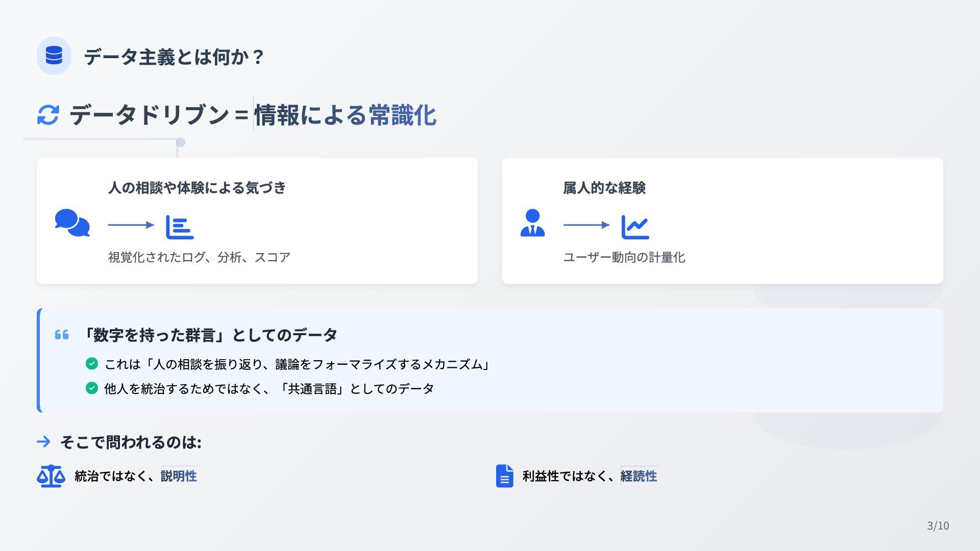Click the green check beside これは「人の相談を振り返り
This screenshot has width=980, height=551.
coord(92,364)
